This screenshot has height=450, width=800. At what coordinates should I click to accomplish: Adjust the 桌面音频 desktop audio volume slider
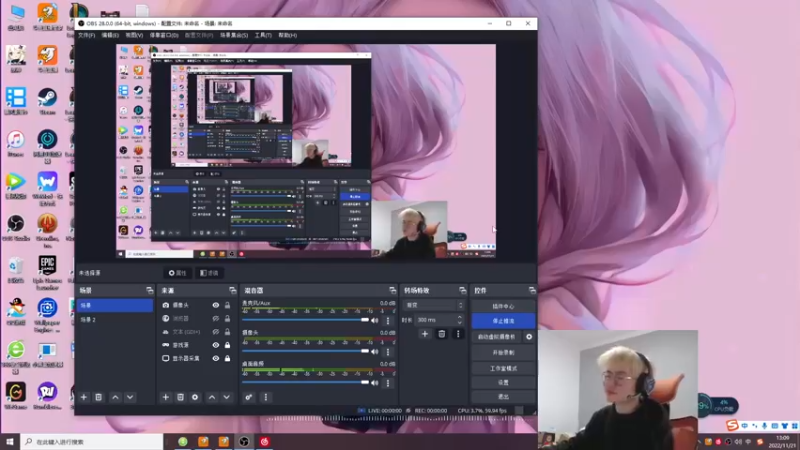305,382
